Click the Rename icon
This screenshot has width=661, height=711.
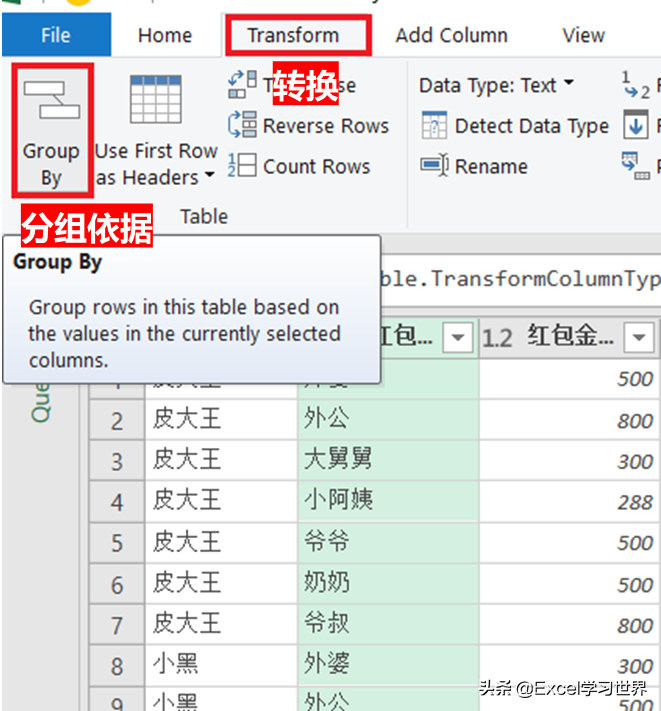(434, 165)
